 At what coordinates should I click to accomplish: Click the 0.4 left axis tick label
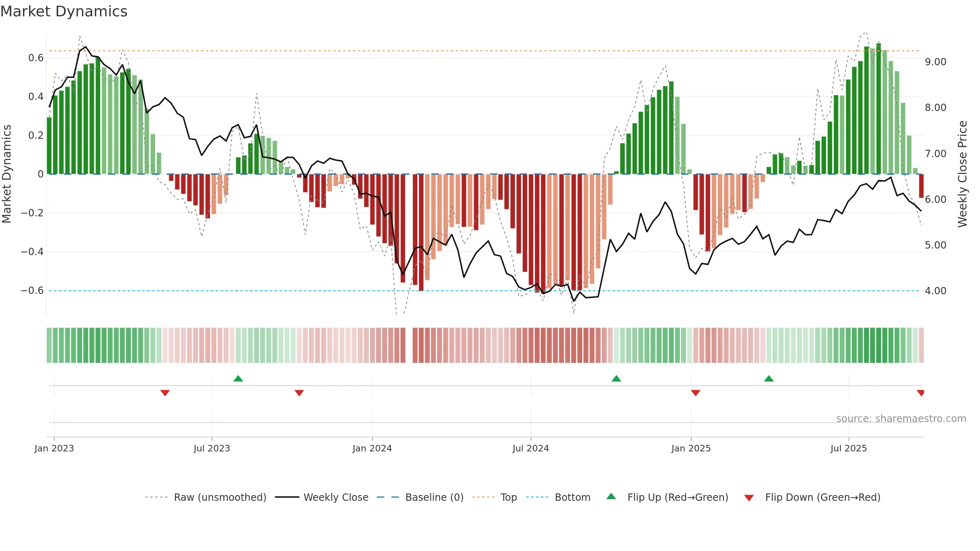36,96
